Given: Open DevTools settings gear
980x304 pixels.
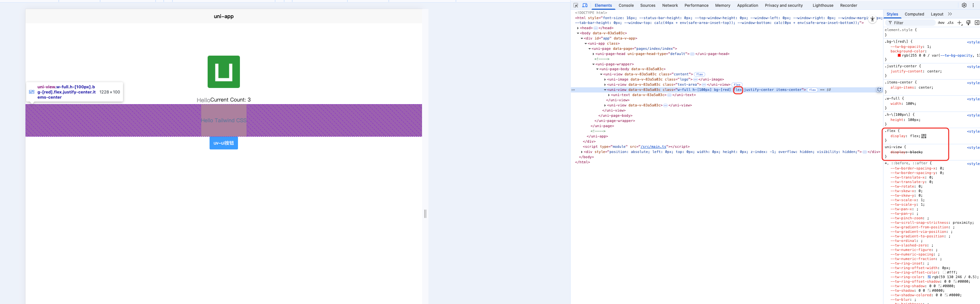Looking at the screenshot, I should pos(964,5).
